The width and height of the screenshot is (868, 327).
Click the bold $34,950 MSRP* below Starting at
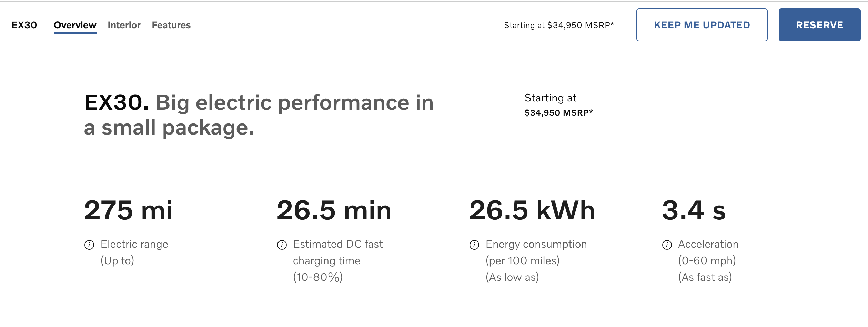[x=558, y=113]
